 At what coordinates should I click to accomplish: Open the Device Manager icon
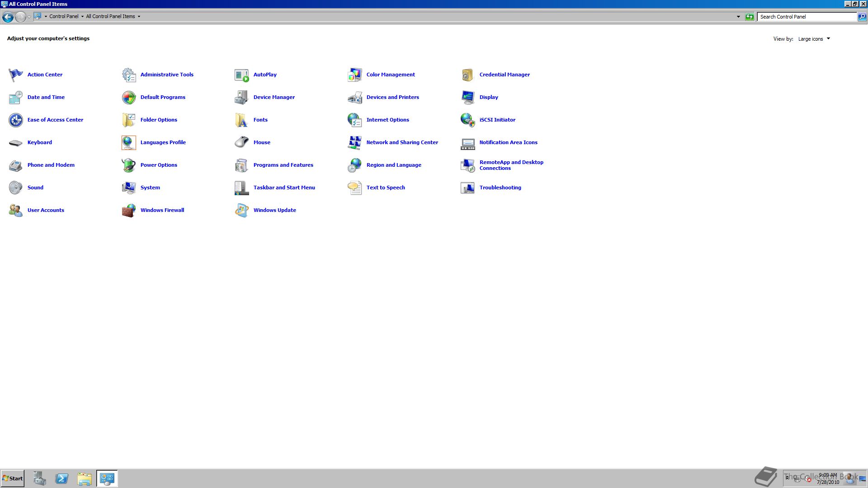tap(242, 97)
